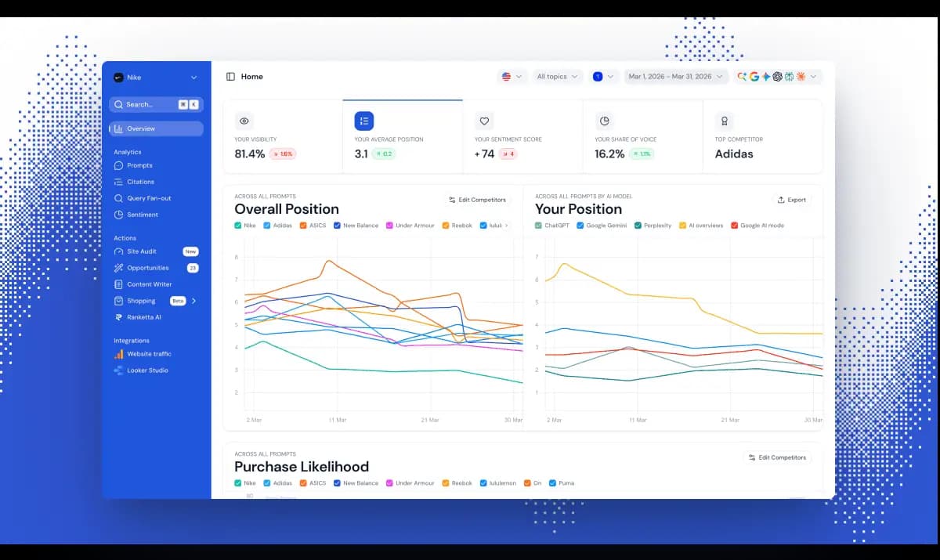Click the pie chart icon on Share of Voice card
The width and height of the screenshot is (940, 560).
pos(604,121)
